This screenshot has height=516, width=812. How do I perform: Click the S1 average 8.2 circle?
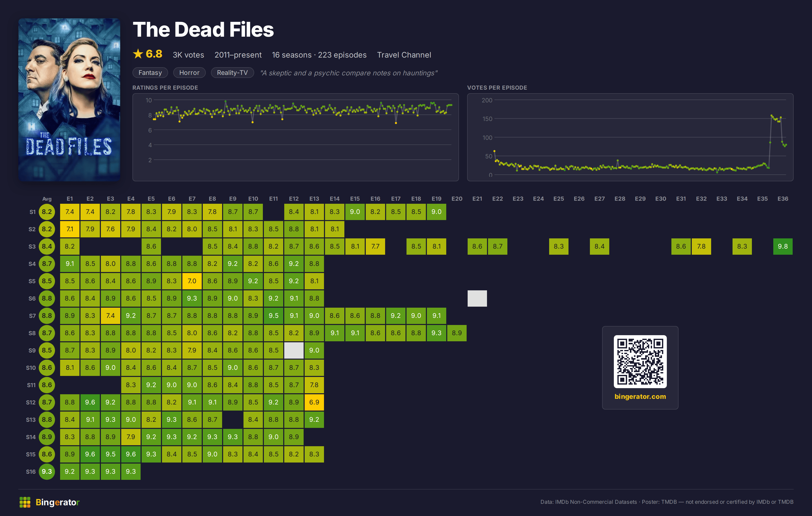pos(47,211)
